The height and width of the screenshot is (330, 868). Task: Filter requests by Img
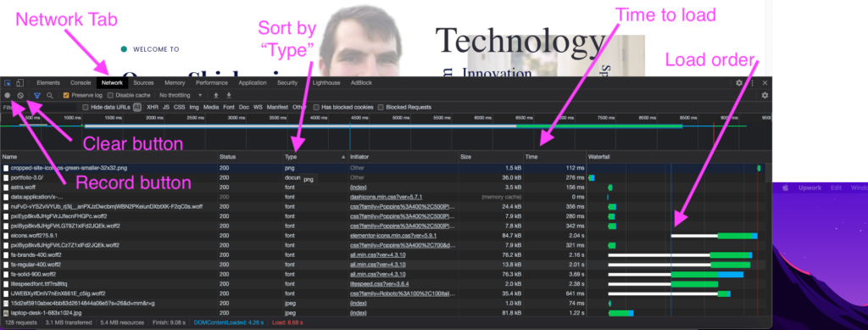point(194,108)
